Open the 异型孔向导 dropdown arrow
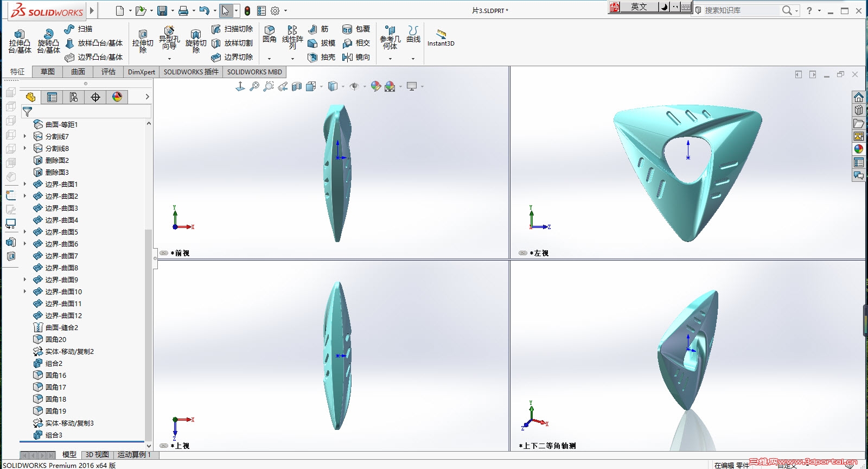 point(169,59)
